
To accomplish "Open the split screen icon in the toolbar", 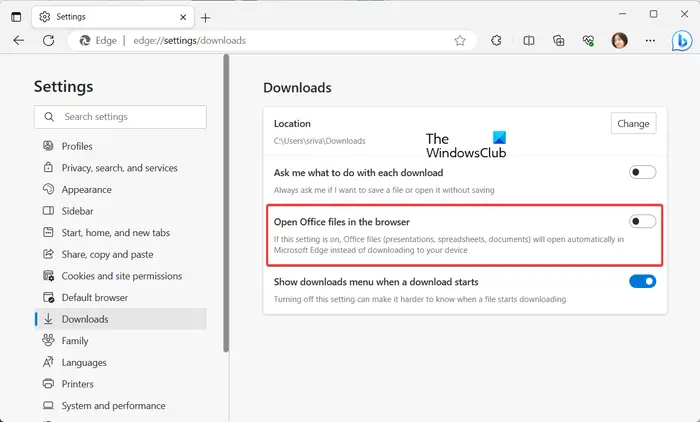I will [x=529, y=41].
